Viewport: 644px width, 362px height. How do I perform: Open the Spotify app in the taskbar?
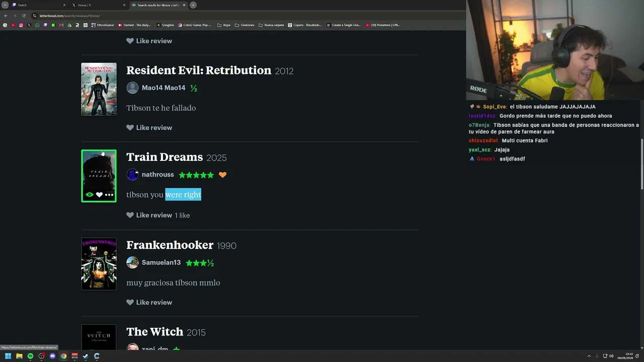point(30,356)
